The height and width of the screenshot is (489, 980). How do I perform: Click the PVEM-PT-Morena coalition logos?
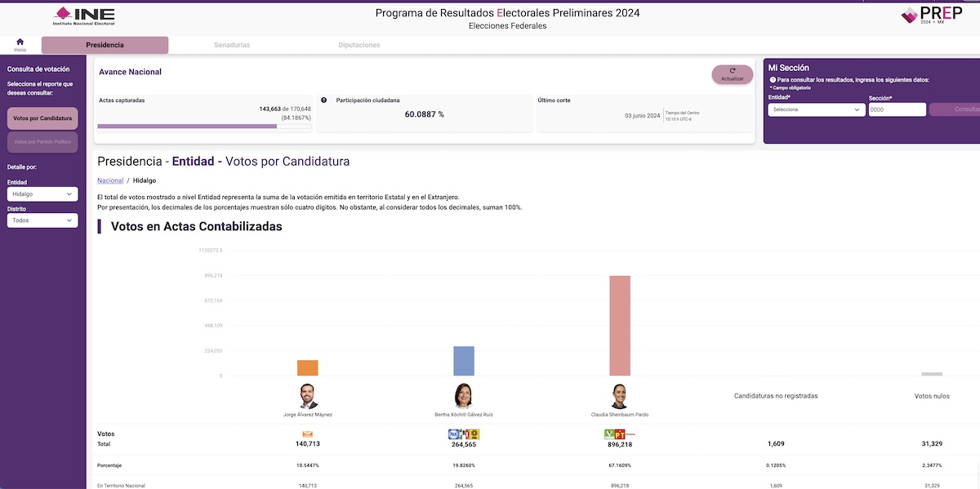618,434
